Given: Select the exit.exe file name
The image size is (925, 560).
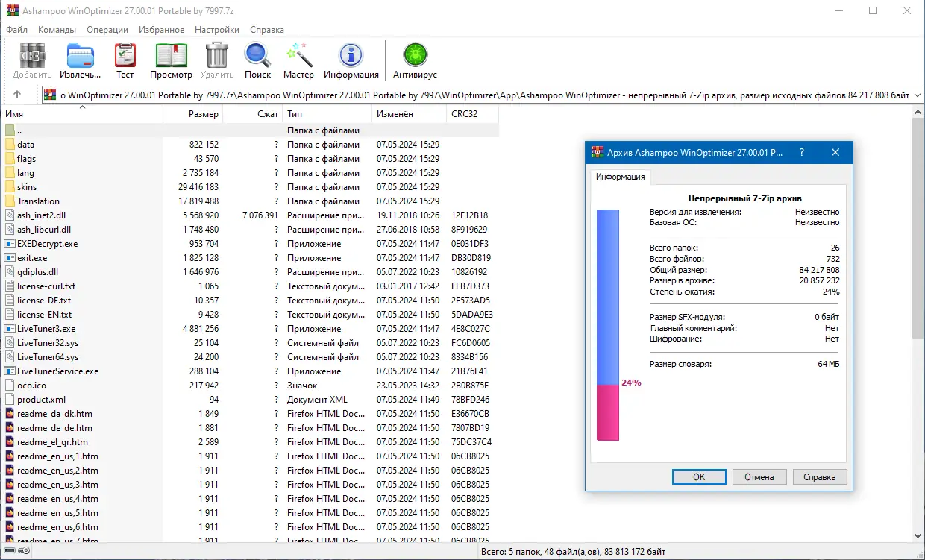Looking at the screenshot, I should pos(32,258).
